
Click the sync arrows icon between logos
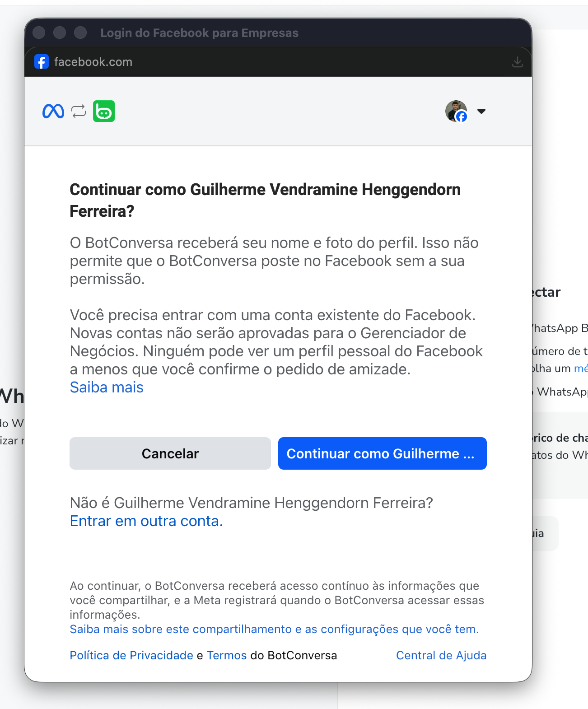79,111
